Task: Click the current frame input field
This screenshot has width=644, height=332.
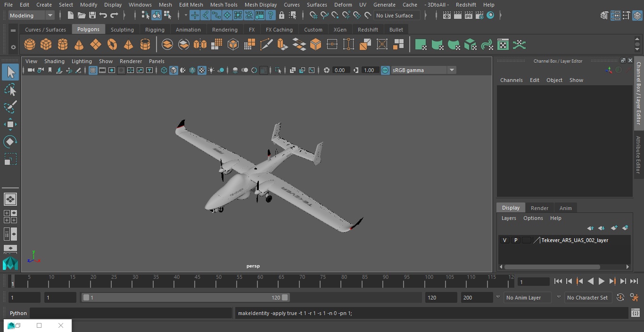Action: [x=534, y=282]
